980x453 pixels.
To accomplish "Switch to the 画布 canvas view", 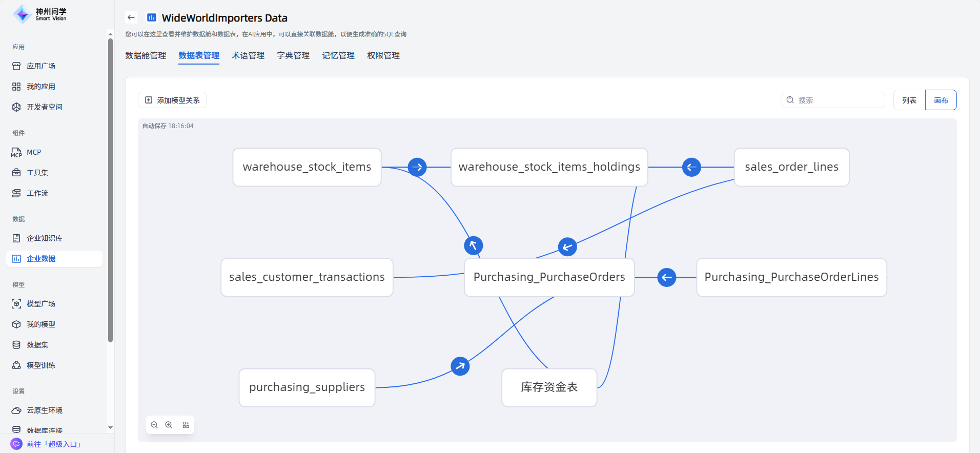I will tap(941, 100).
